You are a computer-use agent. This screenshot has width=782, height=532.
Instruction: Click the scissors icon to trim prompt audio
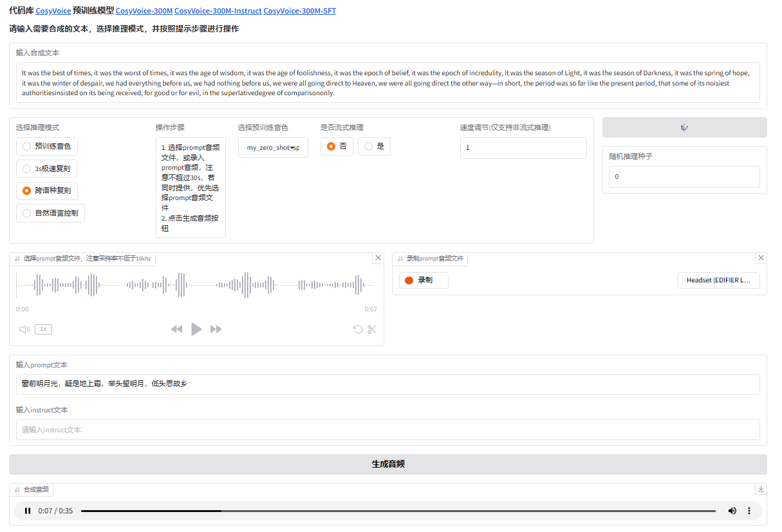(x=371, y=329)
